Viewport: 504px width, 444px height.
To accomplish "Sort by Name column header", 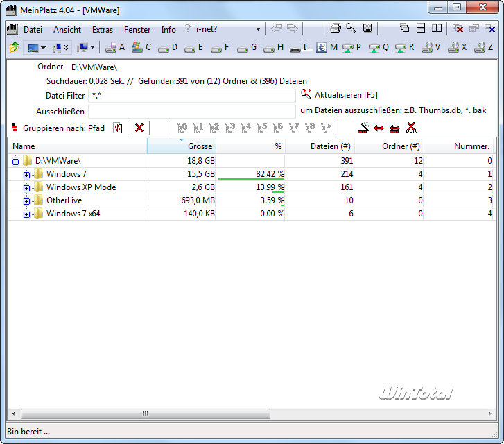I will pos(77,146).
